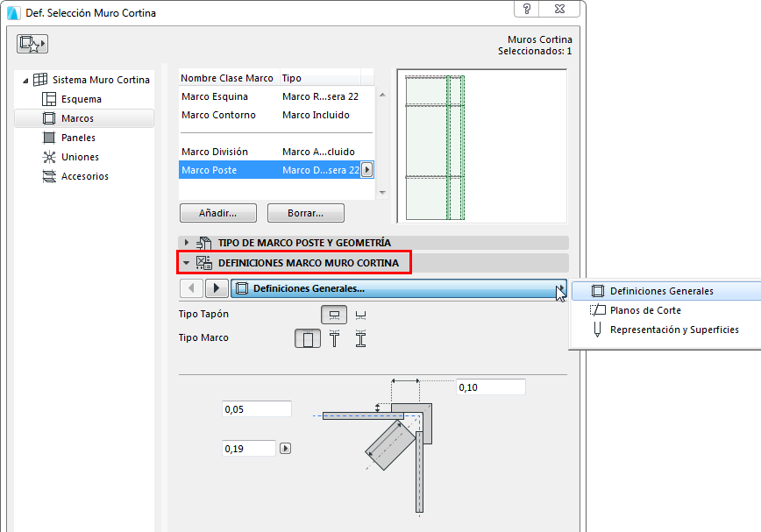The image size is (761, 532).
Task: Select the T-shaped Tipo Marco option
Action: click(x=334, y=337)
